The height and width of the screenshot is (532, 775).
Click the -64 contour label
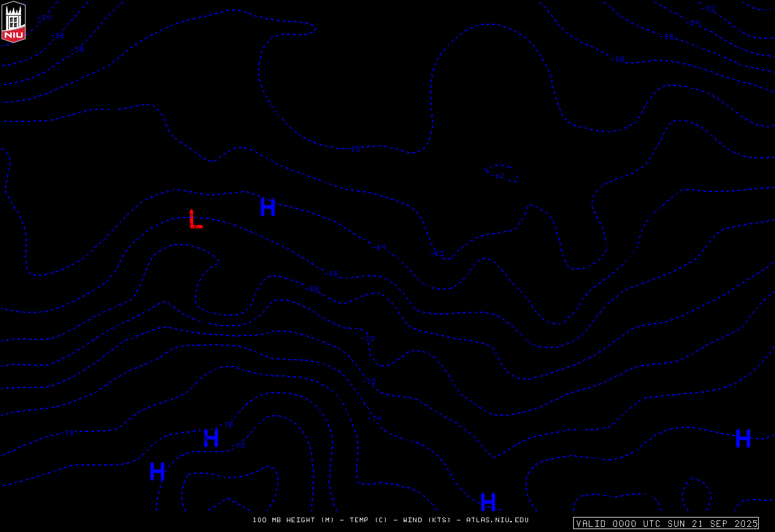point(379,247)
